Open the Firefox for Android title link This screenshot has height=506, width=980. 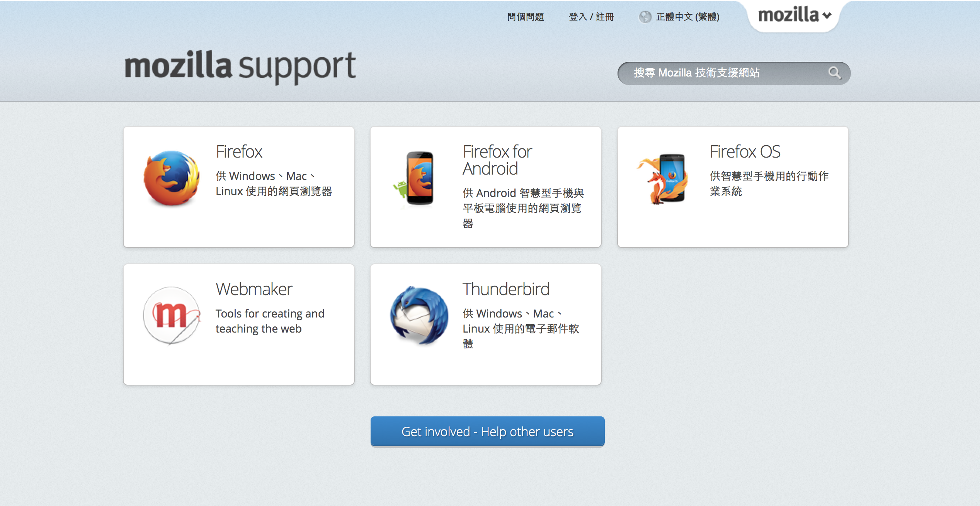click(x=497, y=160)
